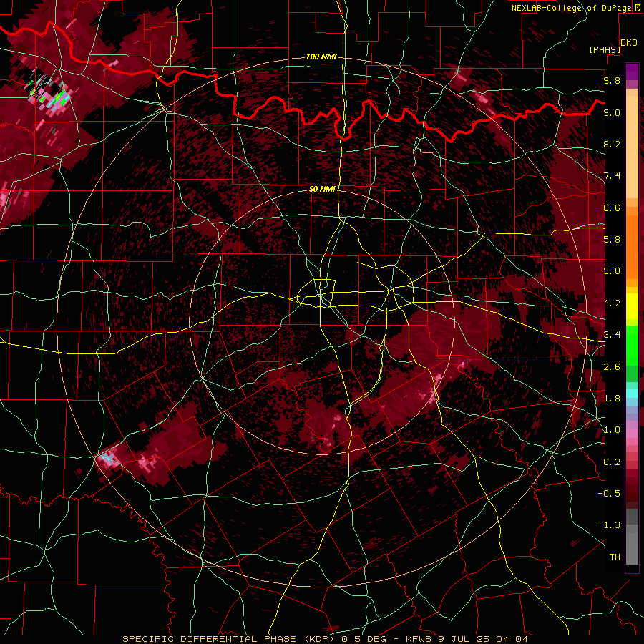Click the 5.0 scale value
644x644 pixels.
pos(612,271)
